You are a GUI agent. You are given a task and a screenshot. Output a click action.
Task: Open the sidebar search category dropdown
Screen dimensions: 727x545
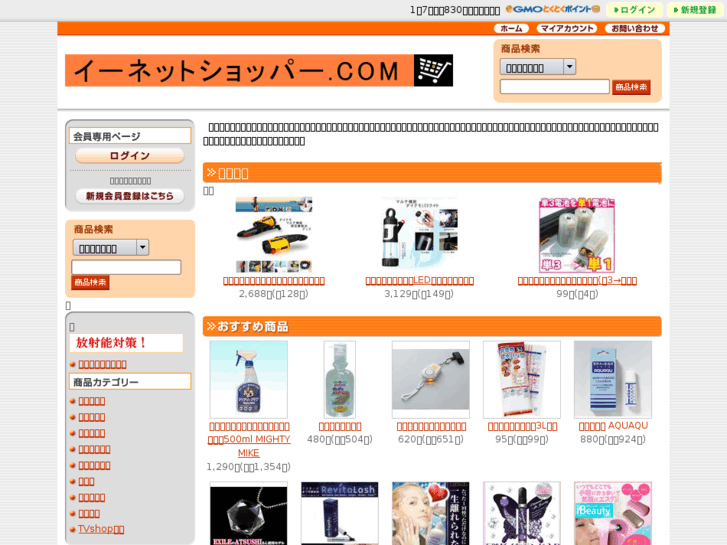111,248
